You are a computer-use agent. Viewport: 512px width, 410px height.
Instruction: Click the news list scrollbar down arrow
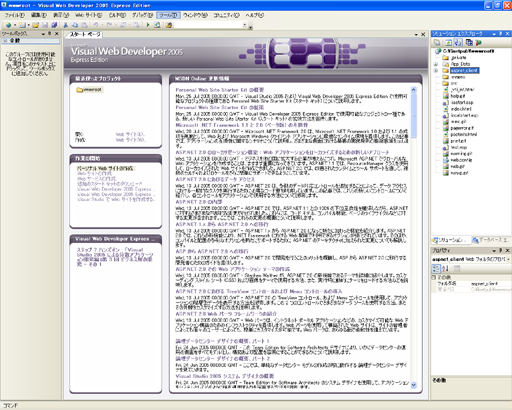[414, 385]
